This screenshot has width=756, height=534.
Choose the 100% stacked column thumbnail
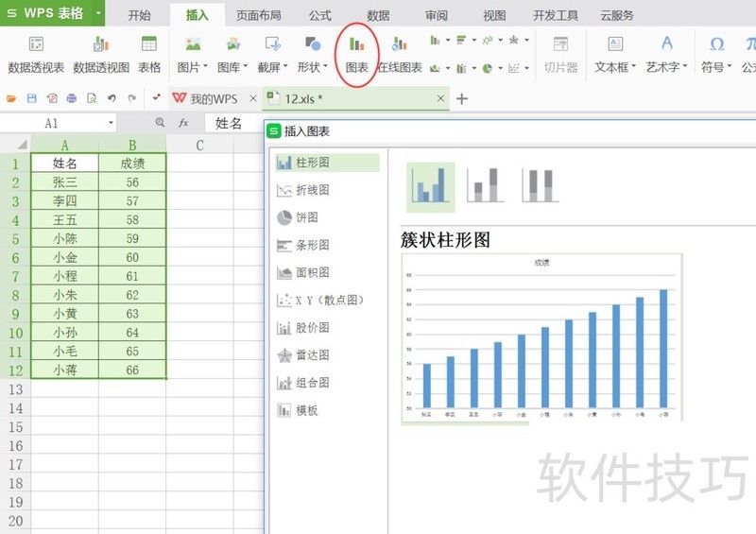pos(541,185)
